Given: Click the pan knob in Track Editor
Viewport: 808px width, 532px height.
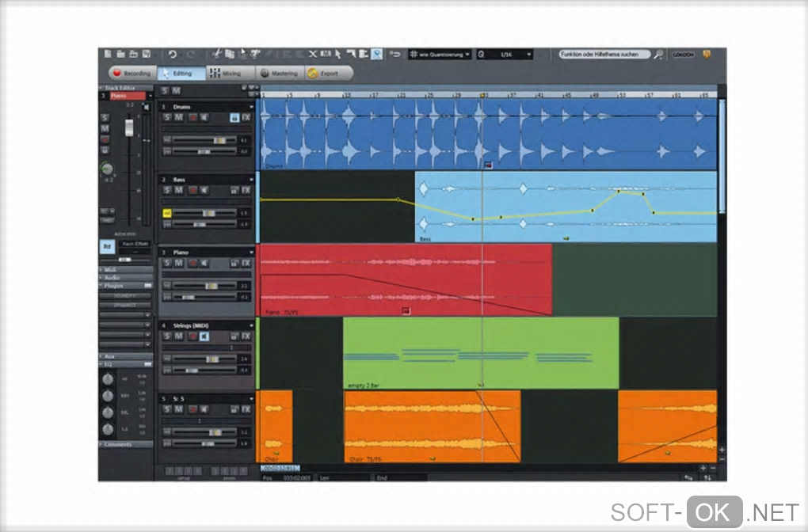Looking at the screenshot, I should point(107,169).
